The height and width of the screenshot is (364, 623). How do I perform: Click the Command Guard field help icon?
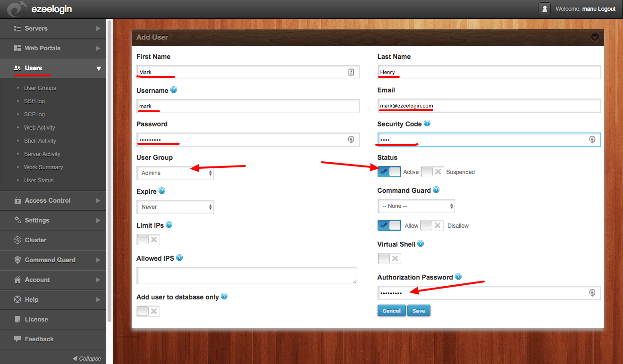[436, 190]
